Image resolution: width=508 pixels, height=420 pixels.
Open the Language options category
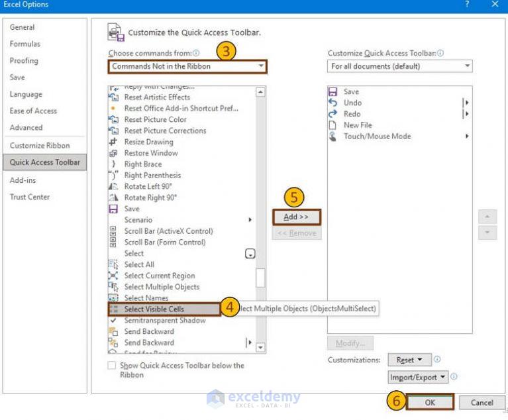pos(26,94)
